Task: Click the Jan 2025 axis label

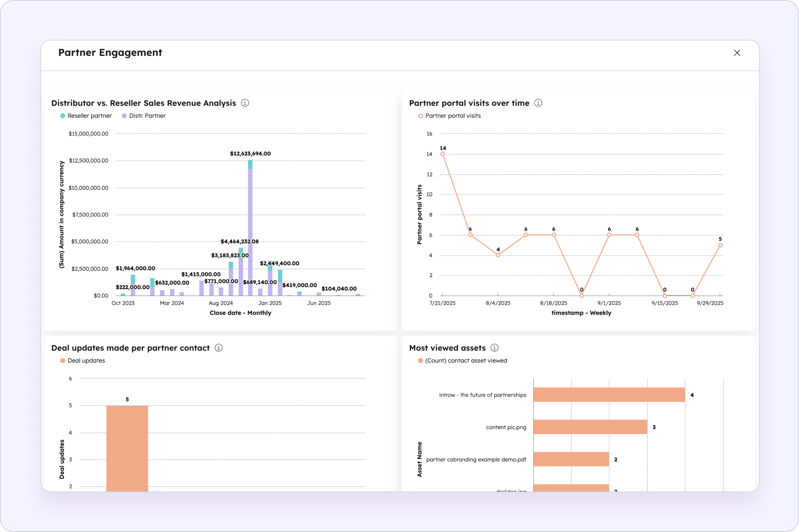Action: pos(270,303)
